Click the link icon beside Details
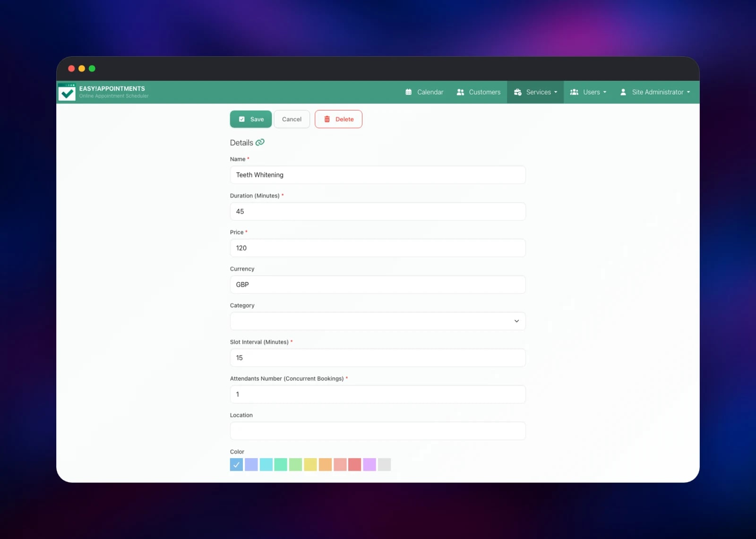 pos(260,142)
